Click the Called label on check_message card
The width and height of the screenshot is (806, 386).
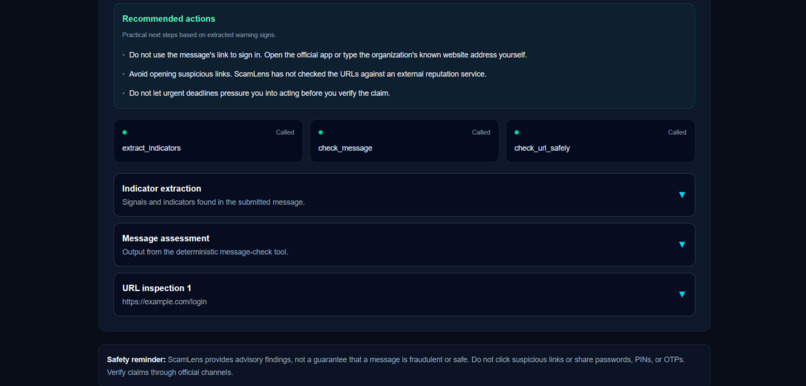[481, 133]
